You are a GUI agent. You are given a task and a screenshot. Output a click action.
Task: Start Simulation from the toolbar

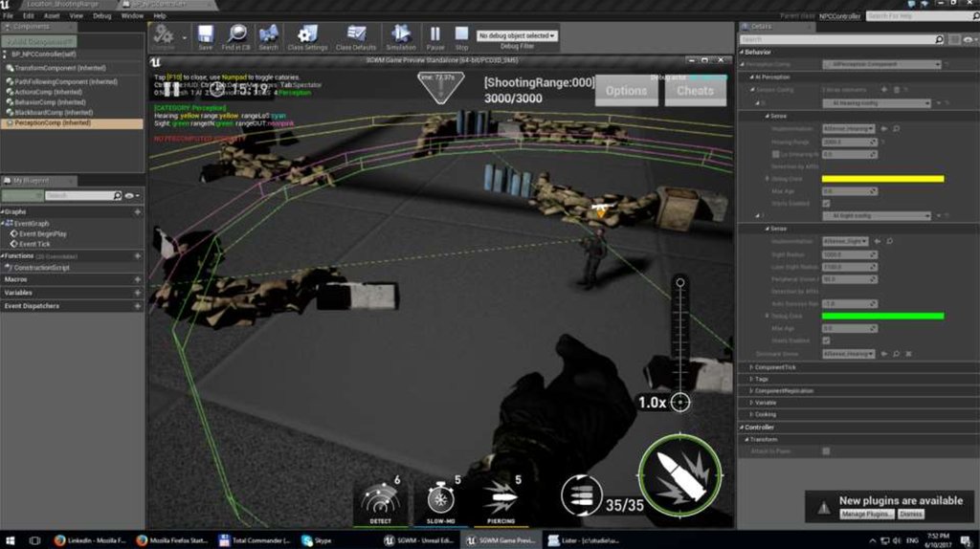click(x=401, y=38)
